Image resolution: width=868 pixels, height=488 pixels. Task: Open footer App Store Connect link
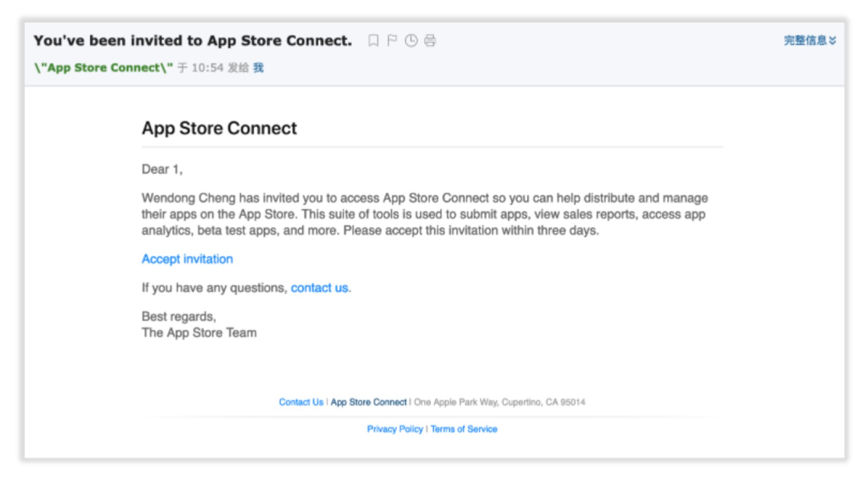pyautogui.click(x=369, y=402)
